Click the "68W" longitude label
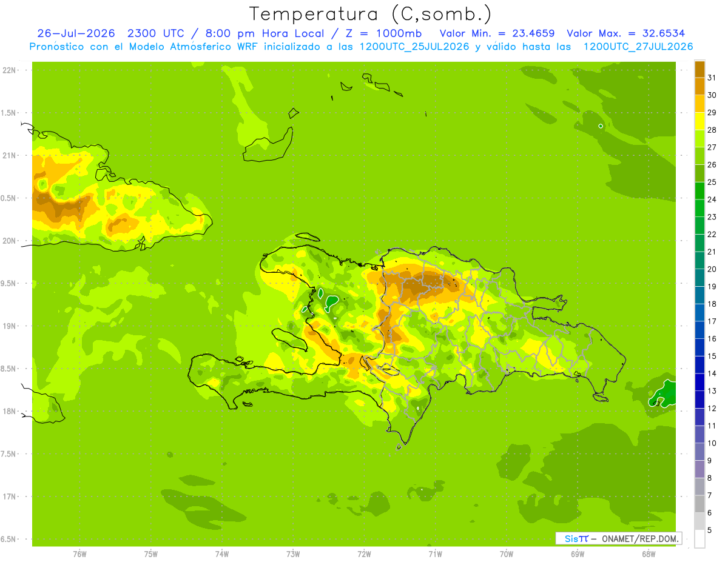The width and height of the screenshot is (728, 562). click(648, 554)
